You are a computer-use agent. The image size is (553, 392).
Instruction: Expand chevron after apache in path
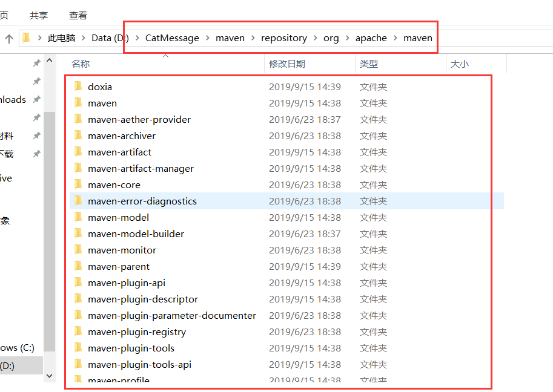click(396, 38)
